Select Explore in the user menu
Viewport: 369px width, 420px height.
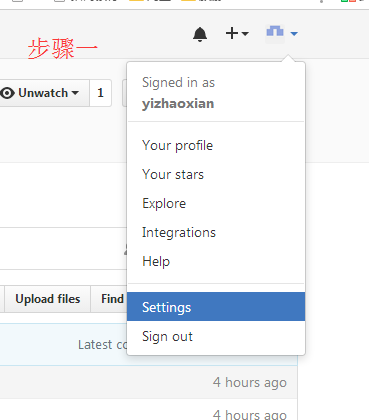coord(216,204)
